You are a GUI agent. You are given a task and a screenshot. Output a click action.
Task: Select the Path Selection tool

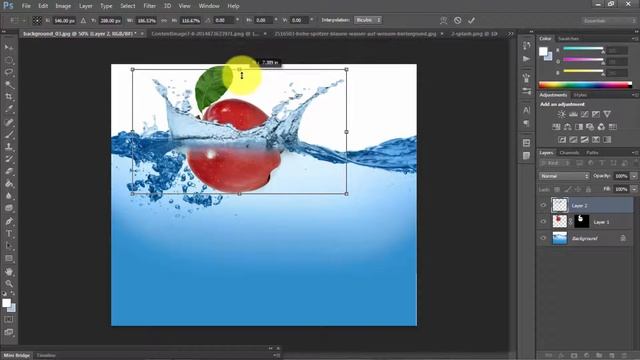click(9, 246)
